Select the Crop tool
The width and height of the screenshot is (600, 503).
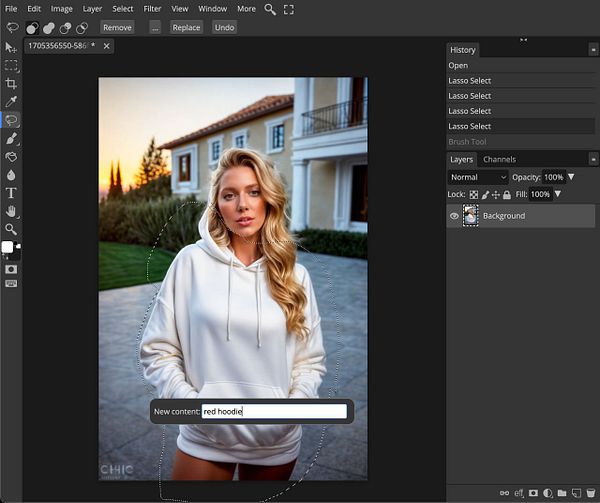click(11, 83)
